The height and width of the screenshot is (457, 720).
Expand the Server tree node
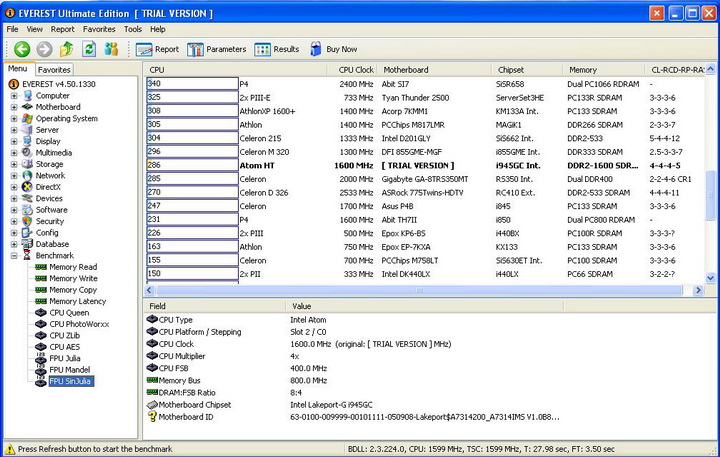point(14,130)
